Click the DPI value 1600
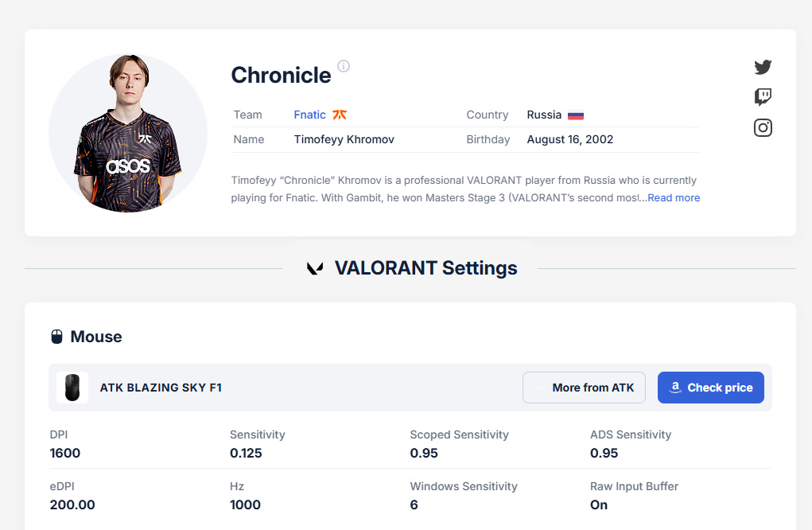Viewport: 812px width, 530px height. click(x=65, y=453)
